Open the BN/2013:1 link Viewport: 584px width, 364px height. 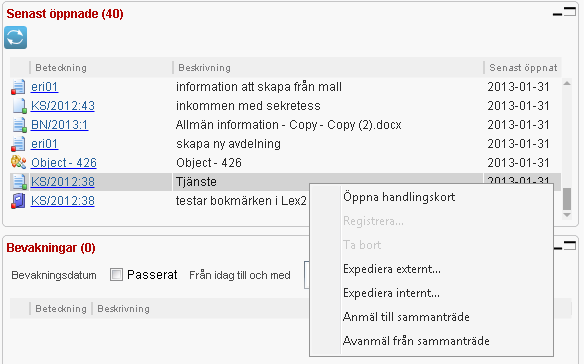click(x=59, y=125)
